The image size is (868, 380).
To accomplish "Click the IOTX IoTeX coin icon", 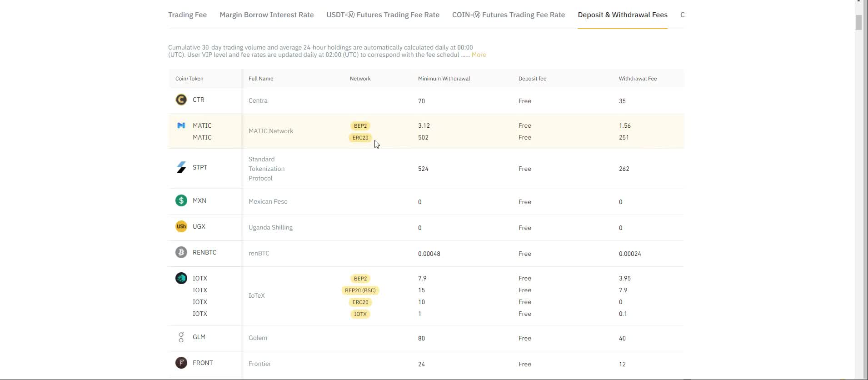I will coord(181,278).
